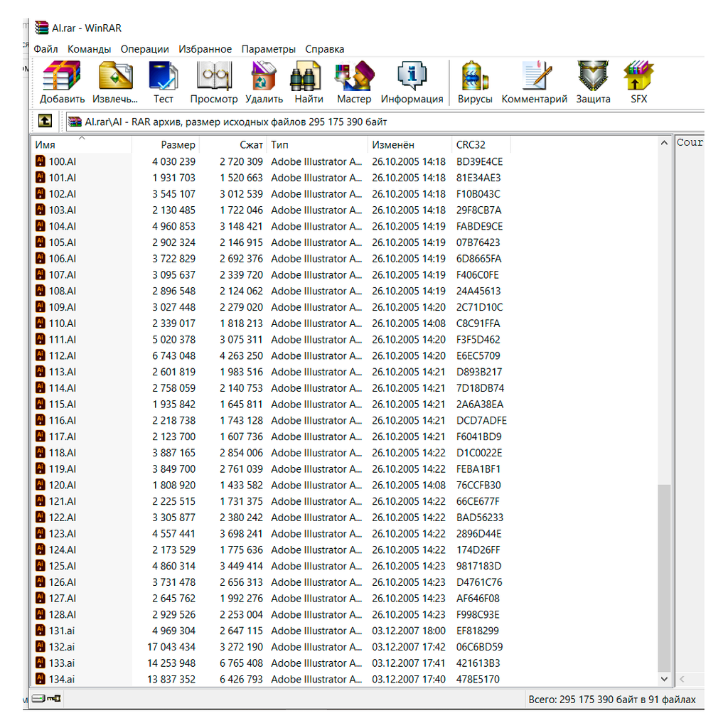Select file 132.ai in the list

pyautogui.click(x=62, y=647)
